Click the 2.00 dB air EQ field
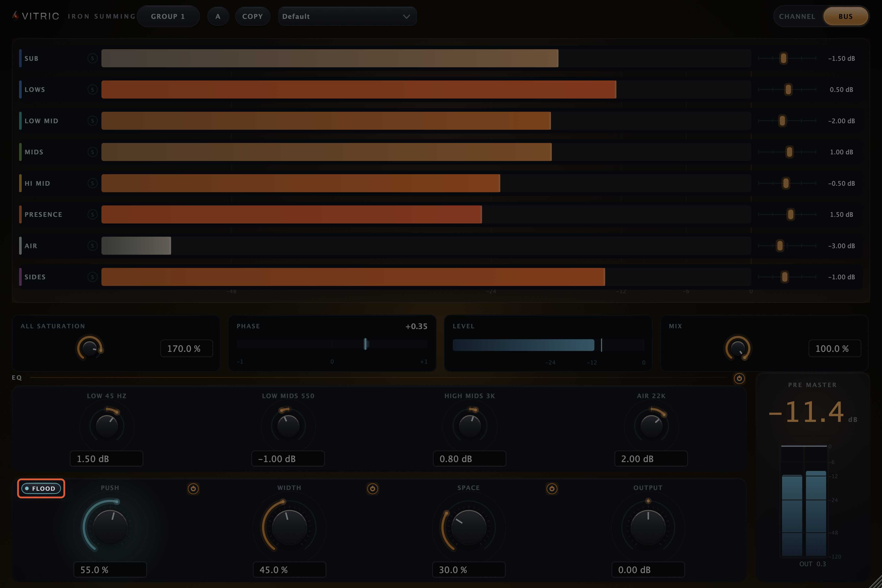Screen dimensions: 882x588 click(651, 459)
